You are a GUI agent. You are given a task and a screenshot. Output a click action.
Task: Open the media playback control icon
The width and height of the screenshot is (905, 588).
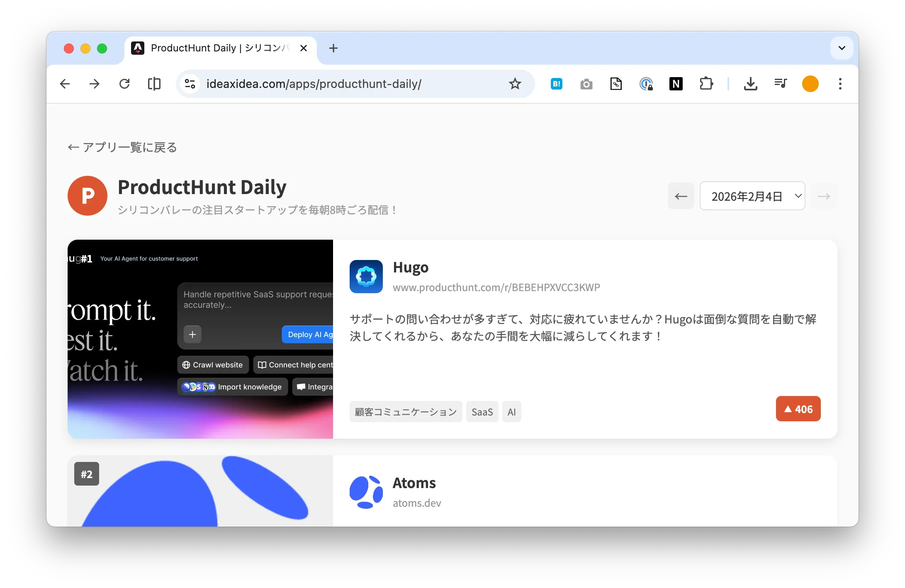tap(780, 84)
